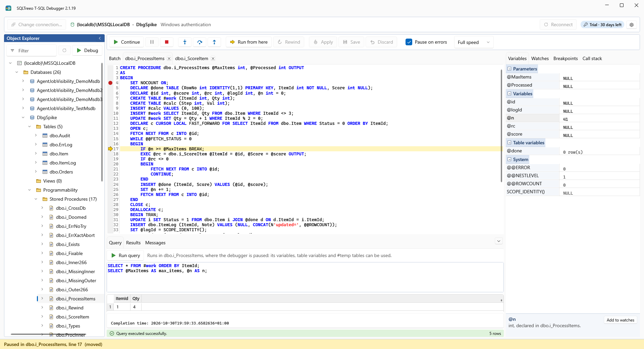Open the settings gear icon
This screenshot has height=349, width=644.
[x=632, y=25]
